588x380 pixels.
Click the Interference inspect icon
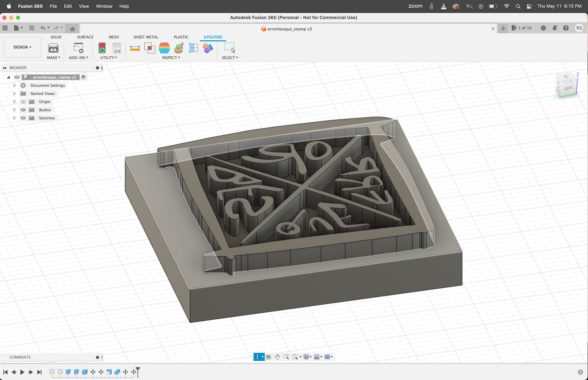[x=150, y=48]
